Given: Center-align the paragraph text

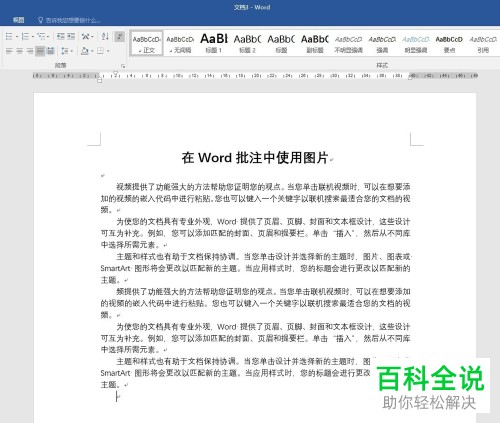Looking at the screenshot, I should [20, 51].
